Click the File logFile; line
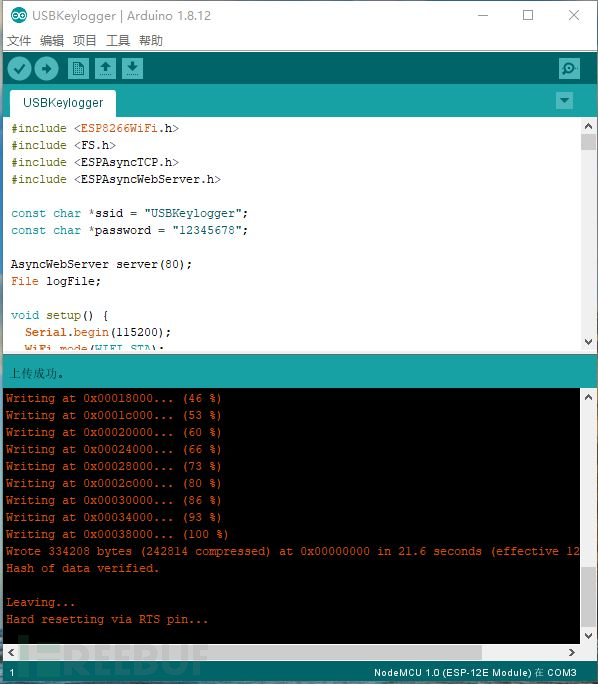Screen dimensions: 598x684 point(56,281)
